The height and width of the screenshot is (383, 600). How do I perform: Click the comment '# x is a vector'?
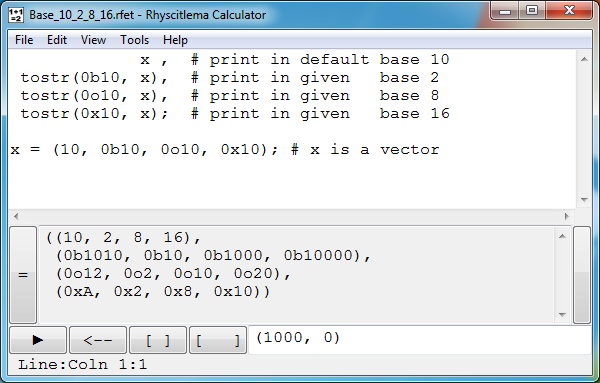[x=365, y=150]
